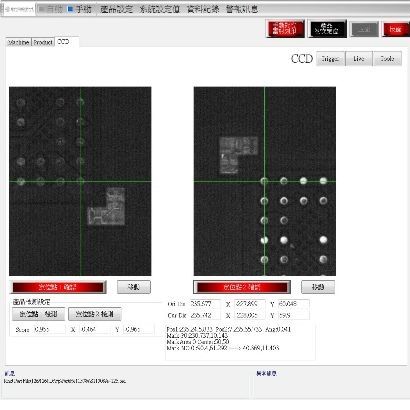Open the 警報訊息 menu
This screenshot has height=410, width=410.
(242, 9)
